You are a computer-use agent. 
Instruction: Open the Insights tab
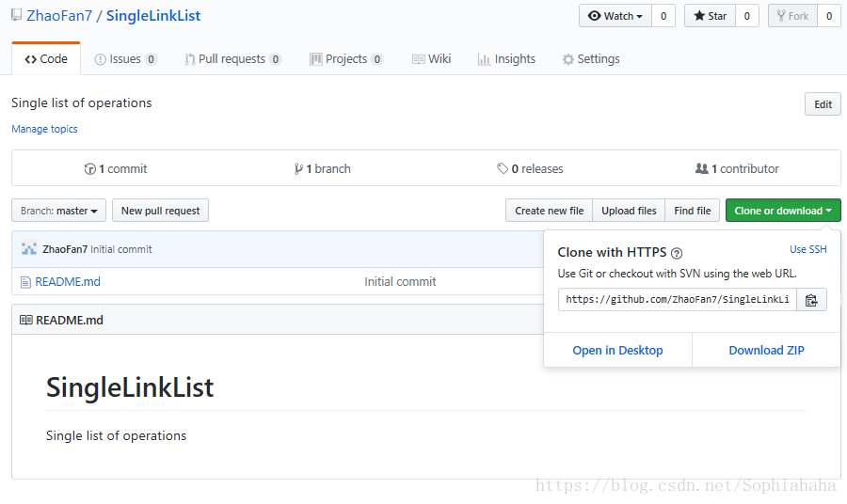(x=506, y=59)
